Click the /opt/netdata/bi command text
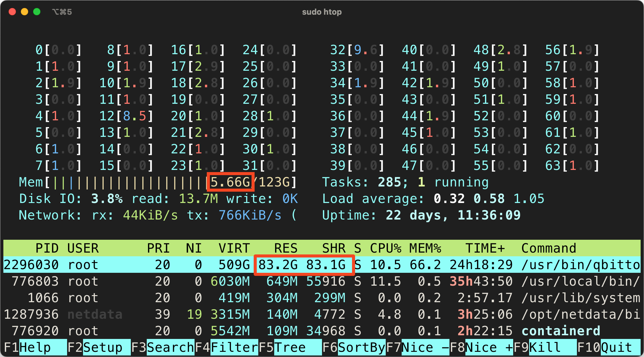 [581, 314]
